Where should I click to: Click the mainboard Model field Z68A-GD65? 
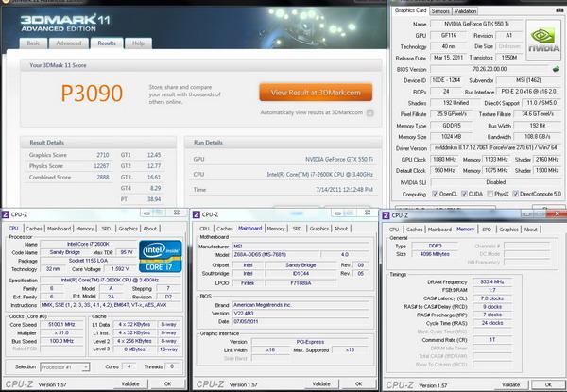tap(276, 255)
